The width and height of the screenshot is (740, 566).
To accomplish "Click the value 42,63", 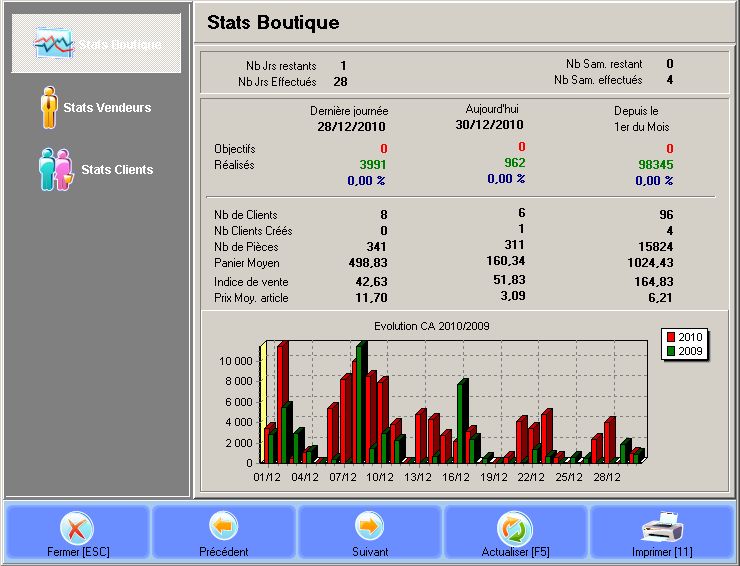I will click(371, 282).
